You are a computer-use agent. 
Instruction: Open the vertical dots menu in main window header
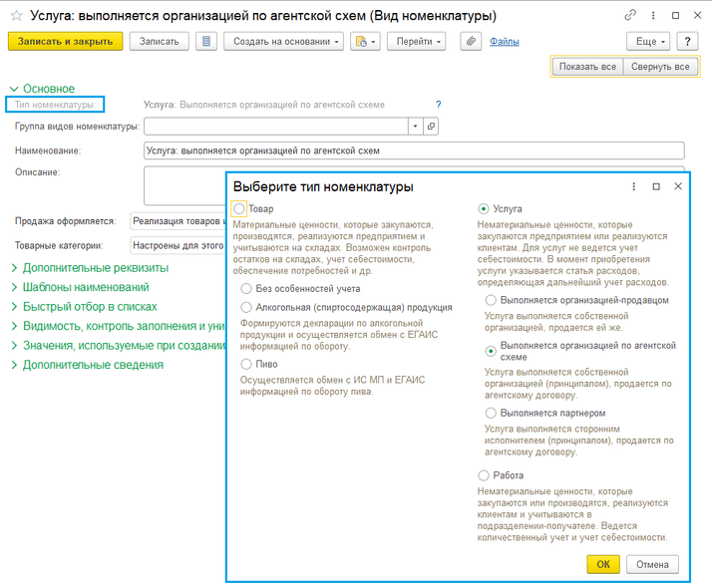coord(653,15)
